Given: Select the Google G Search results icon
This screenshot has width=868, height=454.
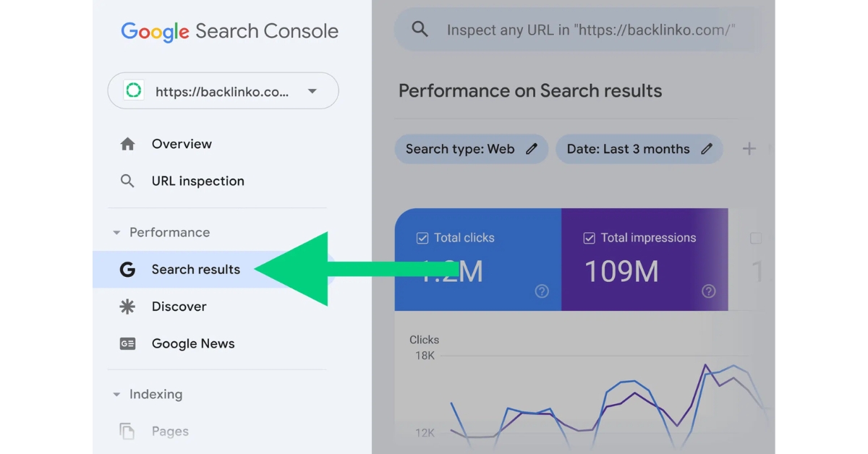Looking at the screenshot, I should [127, 270].
